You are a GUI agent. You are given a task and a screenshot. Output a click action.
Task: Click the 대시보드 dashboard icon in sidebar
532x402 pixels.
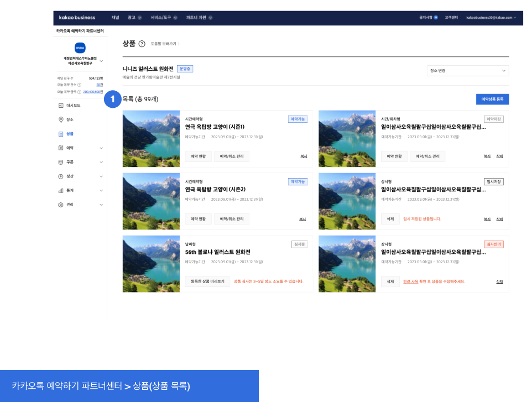[61, 105]
